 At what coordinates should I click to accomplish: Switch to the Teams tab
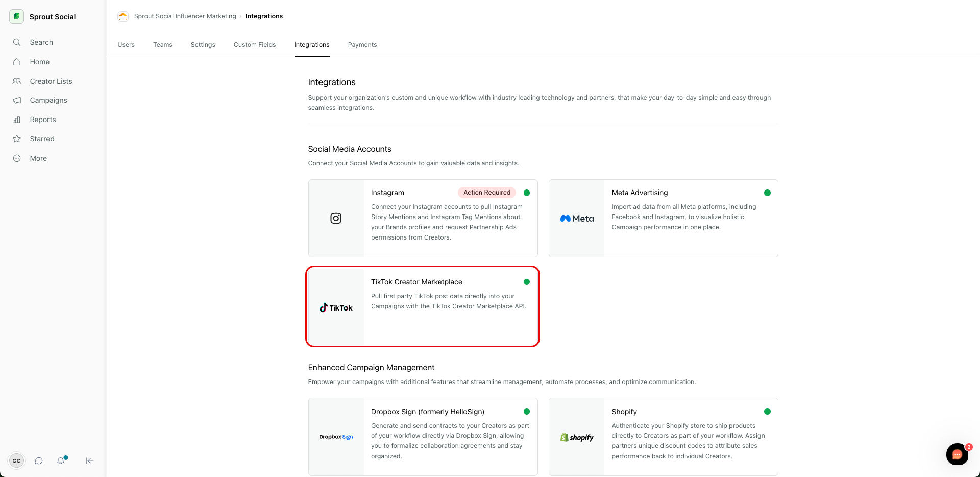pyautogui.click(x=163, y=45)
